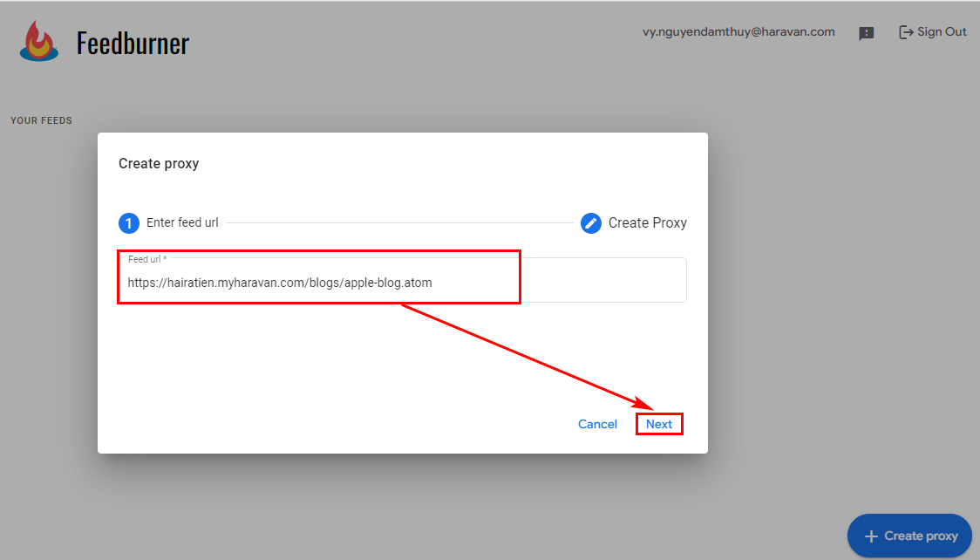Click the account email vy.nguyendamthuy@haravan.com

click(x=738, y=32)
